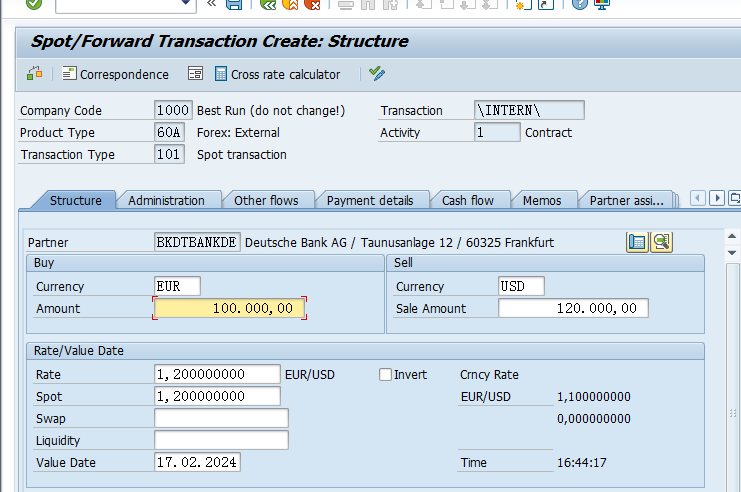The height and width of the screenshot is (492, 741).
Task: Click the form icon left of Cross rate calculator
Action: click(195, 74)
